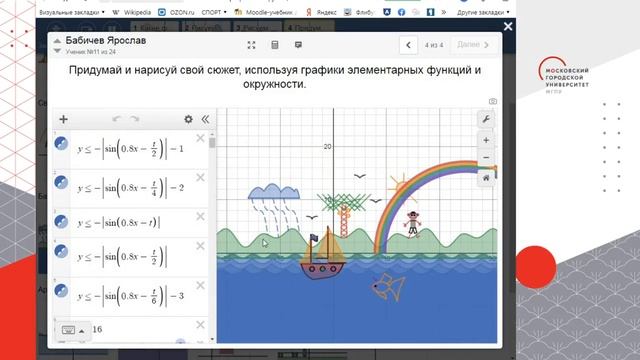Go to next student with down arrow
This screenshot has width=640, height=360.
pos(57,51)
